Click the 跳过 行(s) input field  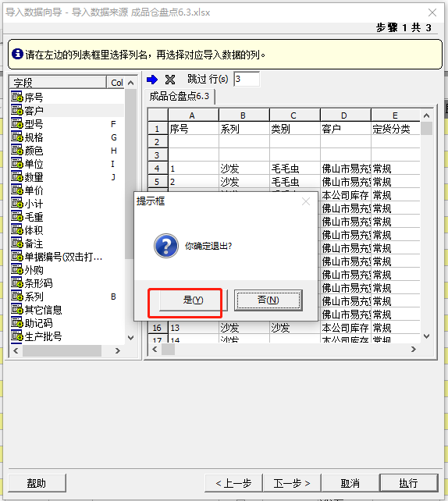coord(247,79)
